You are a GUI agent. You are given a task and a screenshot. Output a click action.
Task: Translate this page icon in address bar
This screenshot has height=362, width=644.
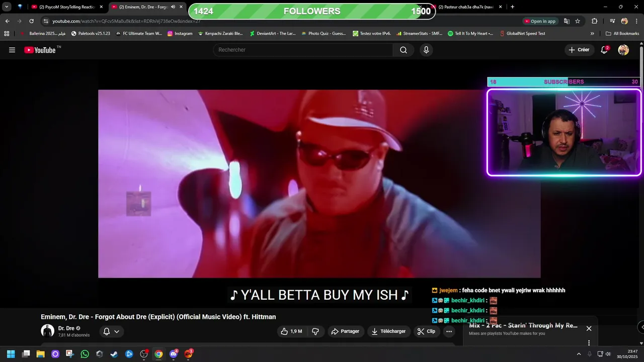(x=567, y=21)
